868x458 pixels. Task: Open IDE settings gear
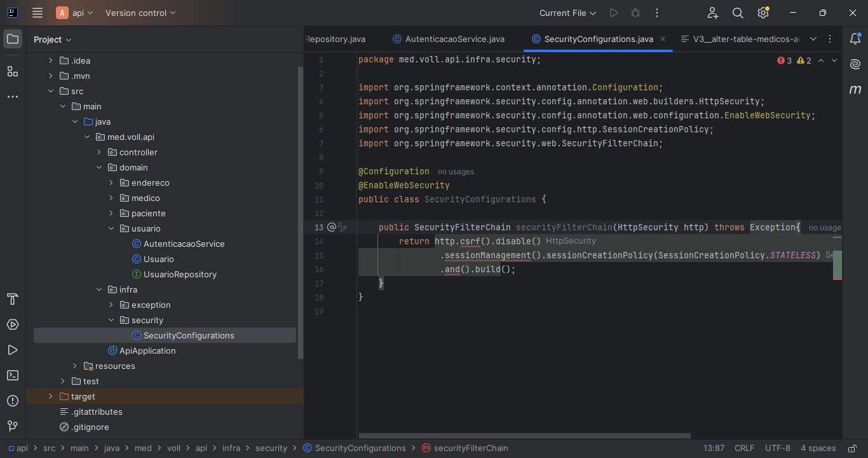pos(763,13)
